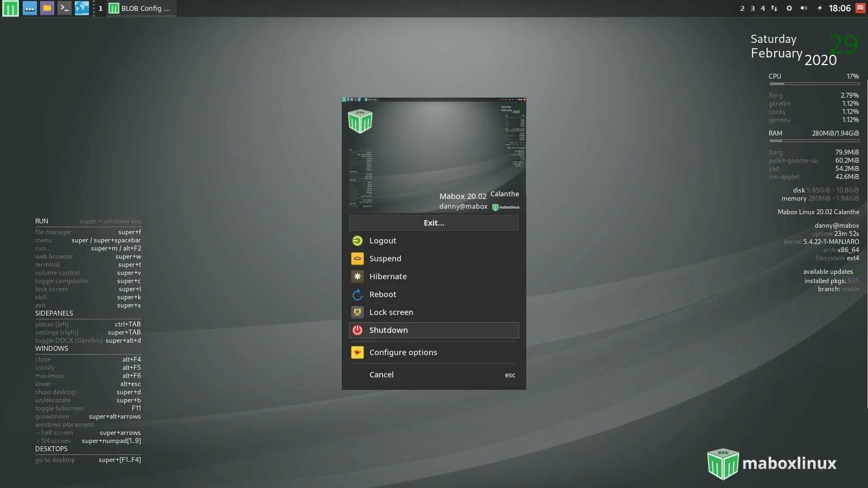Switch to workspace 1 in the panel
The height and width of the screenshot is (488, 868).
100,8
